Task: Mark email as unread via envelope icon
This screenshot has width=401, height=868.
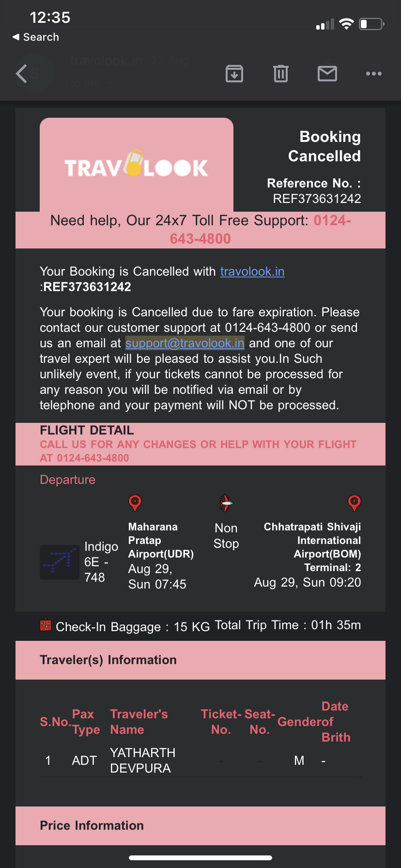Action: coord(327,74)
